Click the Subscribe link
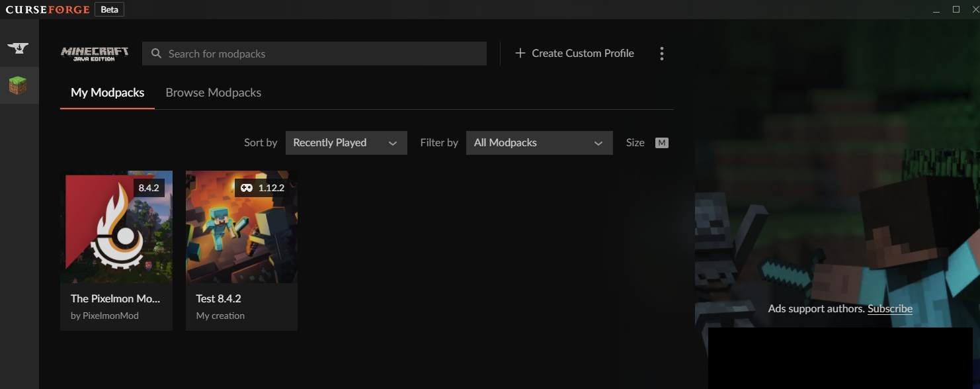Image resolution: width=980 pixels, height=389 pixels. [x=890, y=309]
